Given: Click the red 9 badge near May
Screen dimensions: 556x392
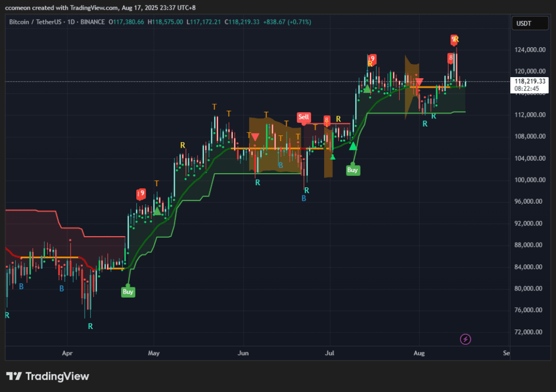Looking at the screenshot, I should point(141,193).
